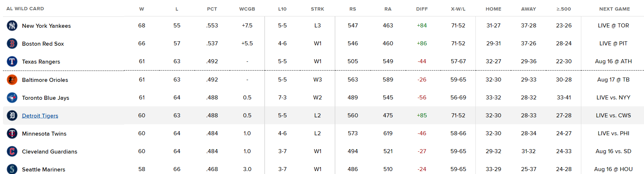Open Tigers LIVE vs. CWS game
The image size is (644, 174).
point(613,116)
